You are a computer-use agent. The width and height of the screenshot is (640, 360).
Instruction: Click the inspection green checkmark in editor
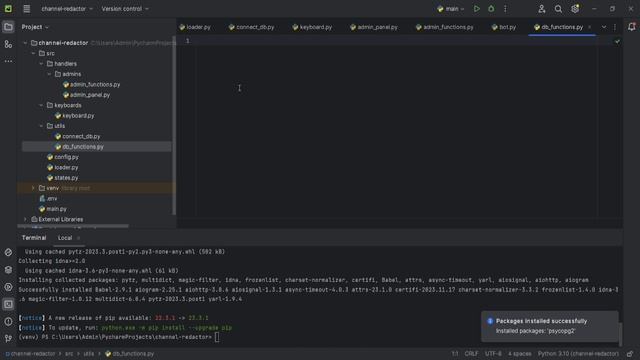[x=617, y=41]
